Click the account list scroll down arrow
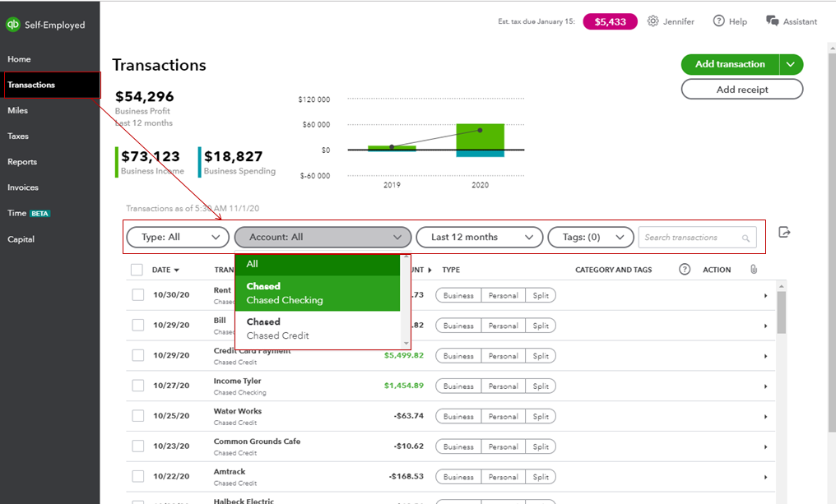This screenshot has height=504, width=836. tap(406, 344)
